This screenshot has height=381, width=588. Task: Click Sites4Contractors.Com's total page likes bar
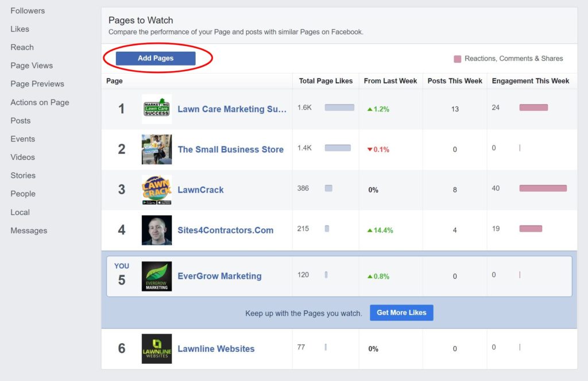tap(327, 229)
